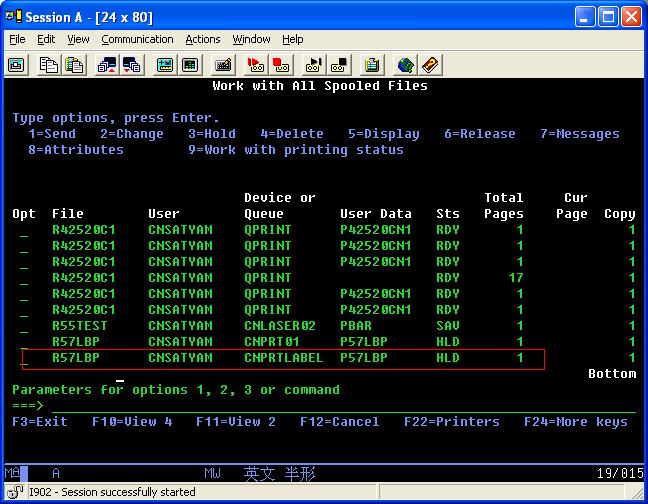Click option text 4=Delete

tap(292, 134)
